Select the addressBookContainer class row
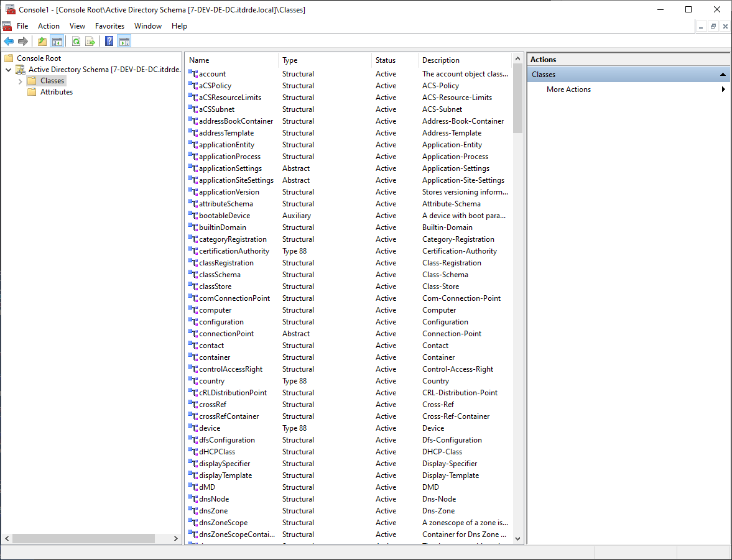Screen dimensions: 732x560 (349, 121)
